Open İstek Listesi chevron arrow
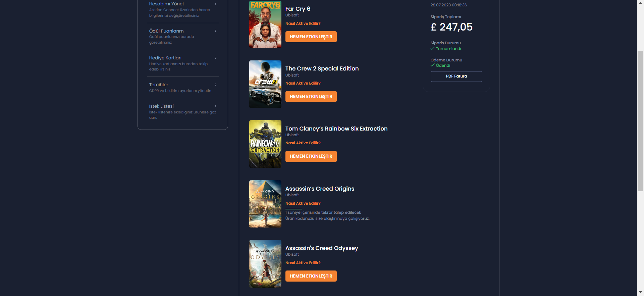 pyautogui.click(x=215, y=106)
